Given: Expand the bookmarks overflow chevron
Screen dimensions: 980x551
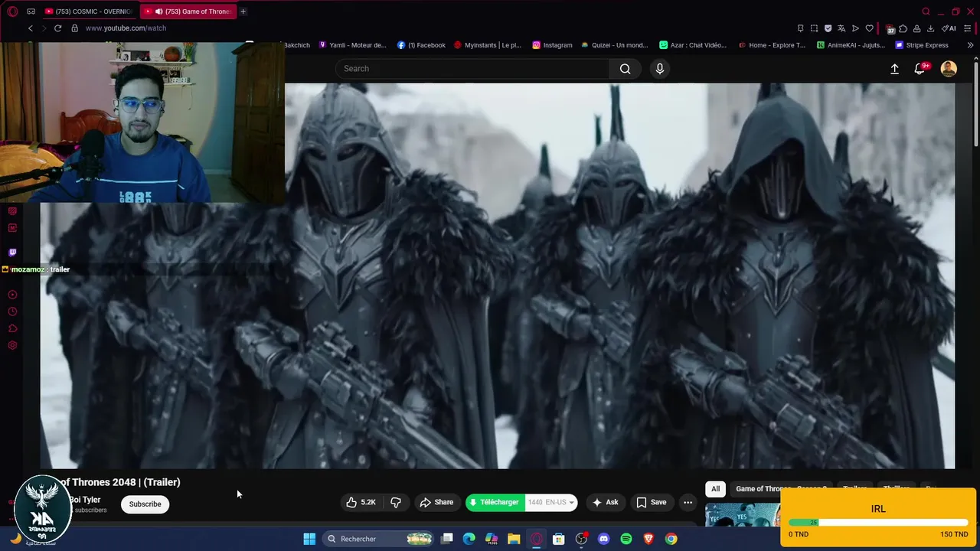Looking at the screenshot, I should click(x=970, y=45).
